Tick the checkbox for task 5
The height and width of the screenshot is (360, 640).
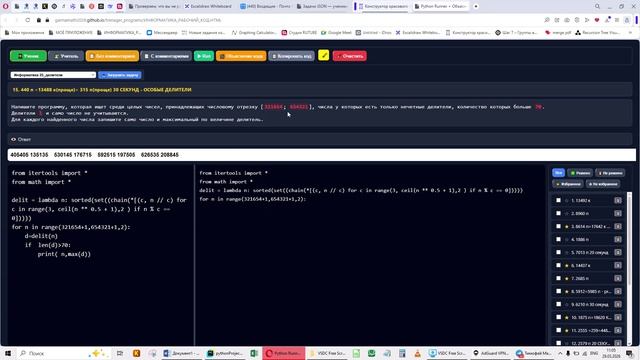click(558, 252)
